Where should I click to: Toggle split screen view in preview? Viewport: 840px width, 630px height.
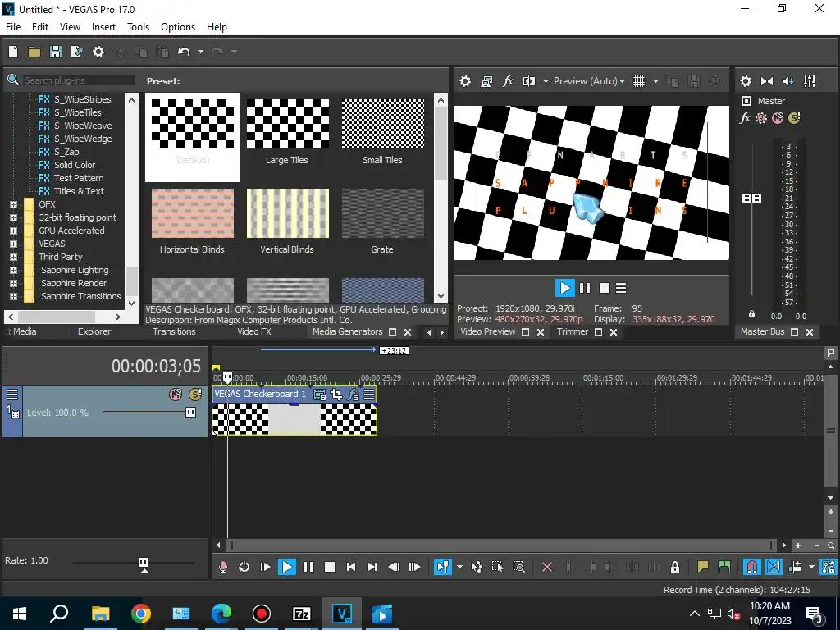[529, 81]
